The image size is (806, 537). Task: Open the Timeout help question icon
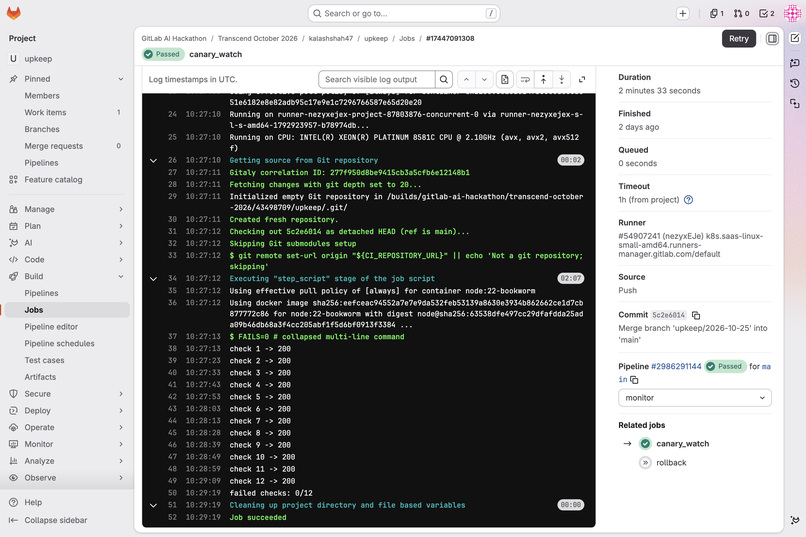pos(688,200)
